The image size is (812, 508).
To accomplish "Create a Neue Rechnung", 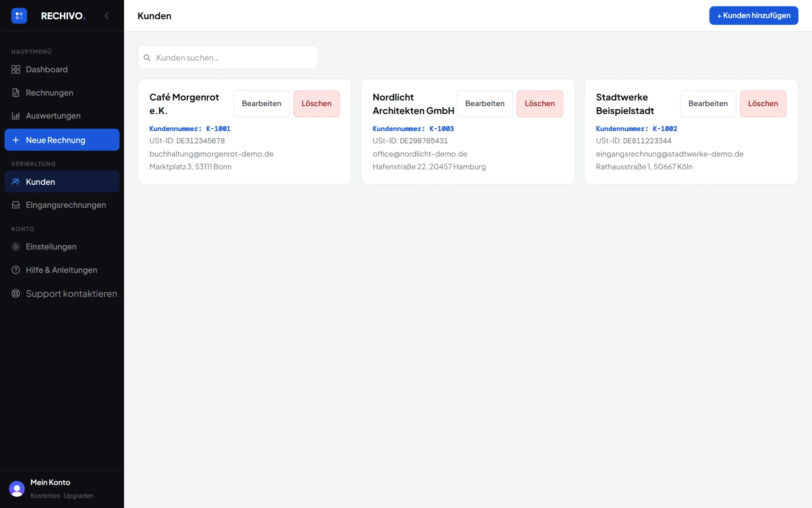I will point(62,140).
